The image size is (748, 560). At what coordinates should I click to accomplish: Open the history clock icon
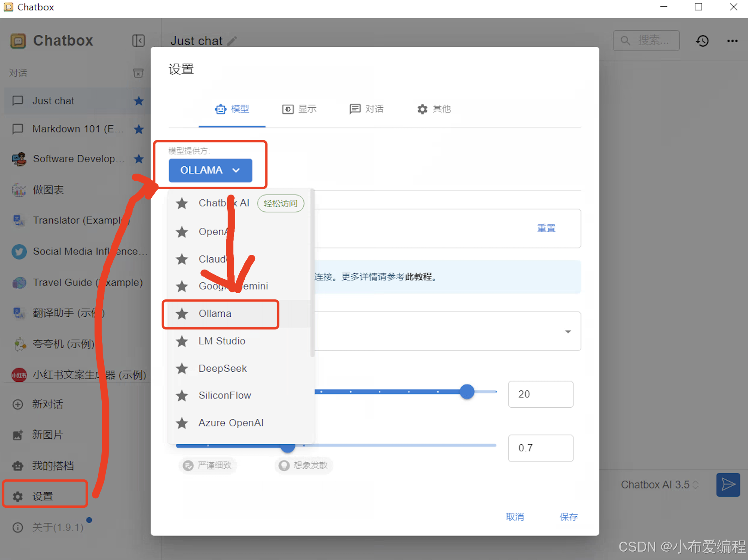pyautogui.click(x=702, y=41)
